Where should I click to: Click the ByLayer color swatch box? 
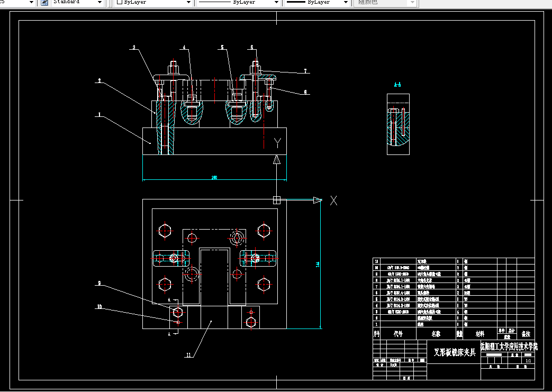[x=119, y=2]
